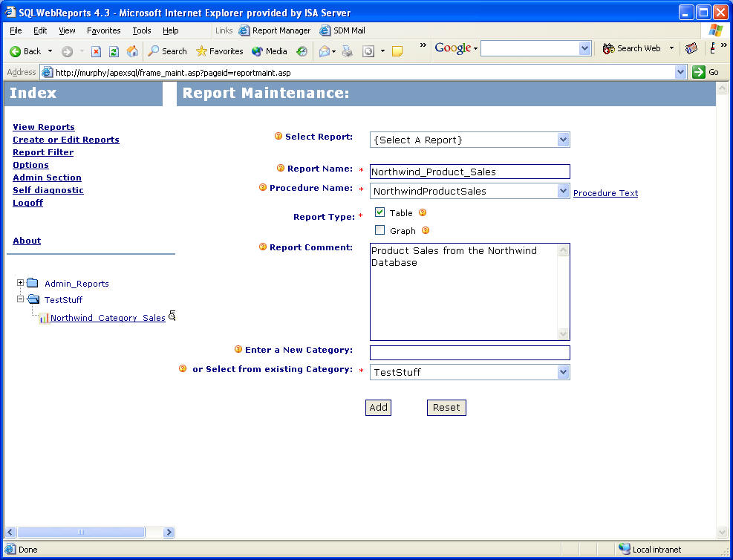Open the Back button history arrow
Image resolution: width=733 pixels, height=560 pixels.
click(x=50, y=51)
